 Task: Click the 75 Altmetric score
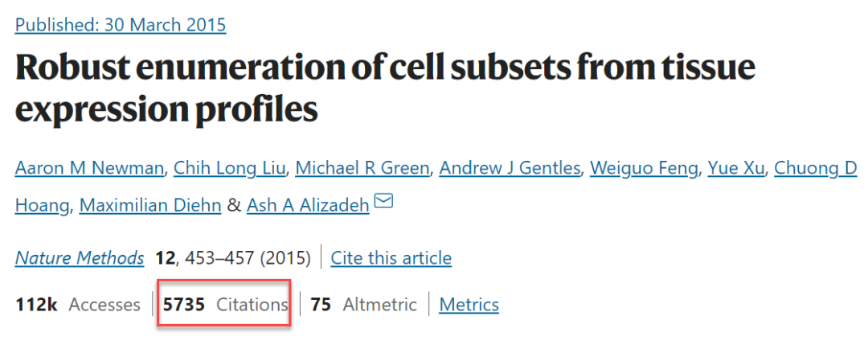click(363, 305)
